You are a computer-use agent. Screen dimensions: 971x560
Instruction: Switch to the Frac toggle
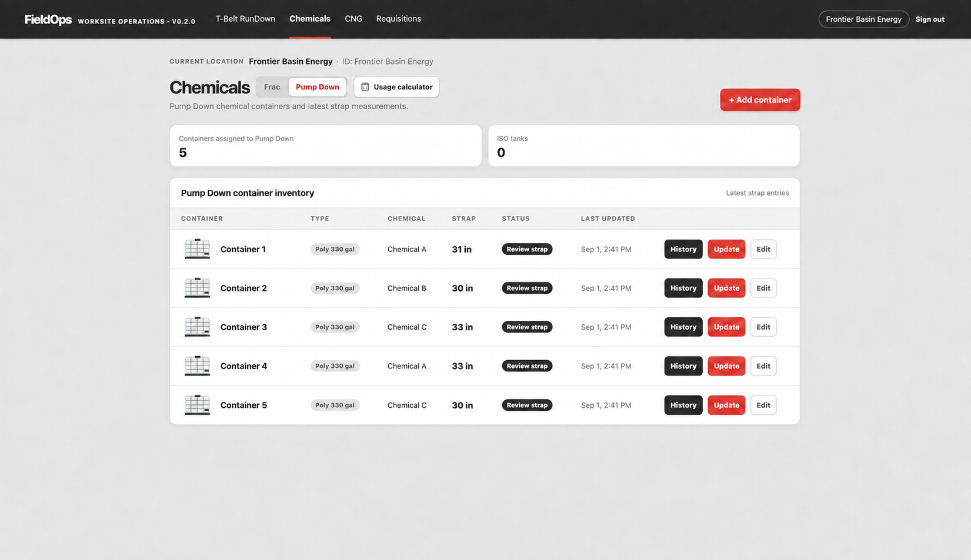coord(272,87)
